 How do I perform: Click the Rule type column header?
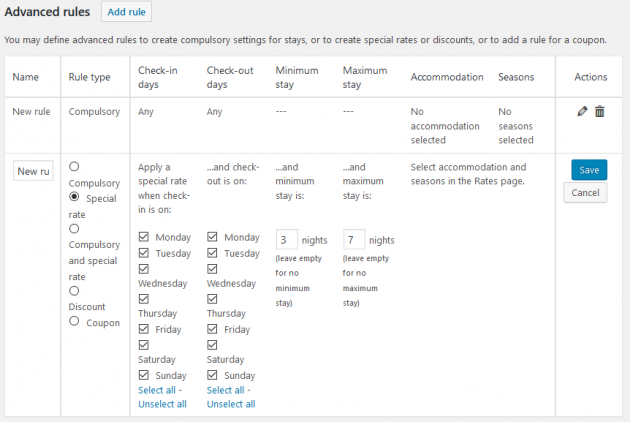89,77
